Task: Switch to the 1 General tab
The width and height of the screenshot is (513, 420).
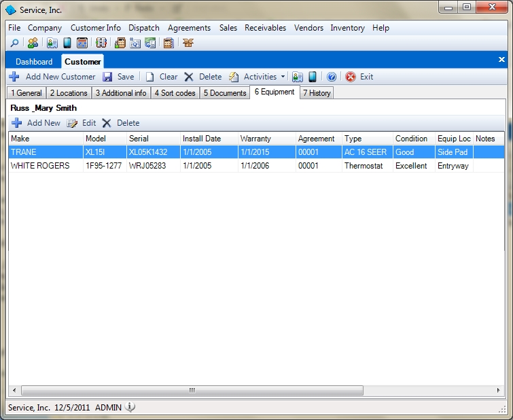Action: (26, 93)
